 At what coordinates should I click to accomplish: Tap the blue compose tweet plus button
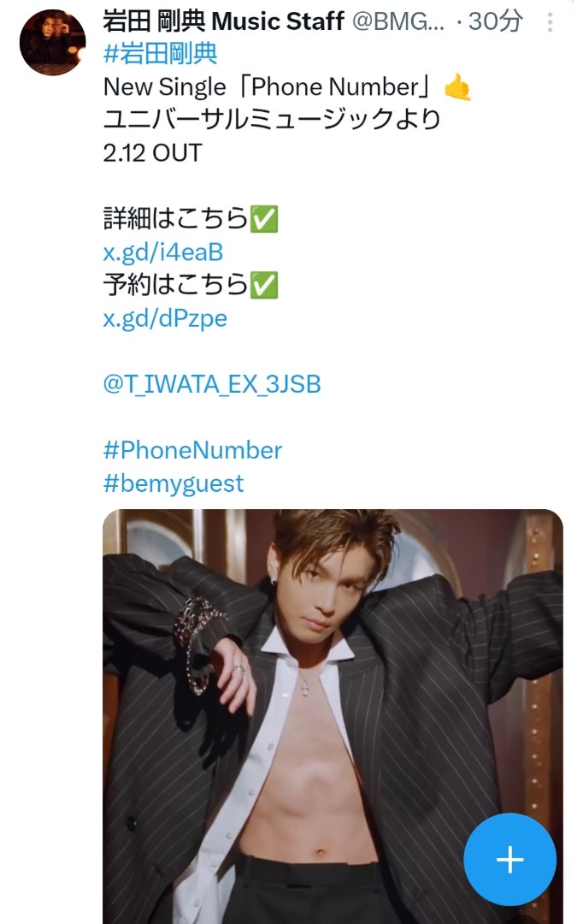tap(510, 860)
